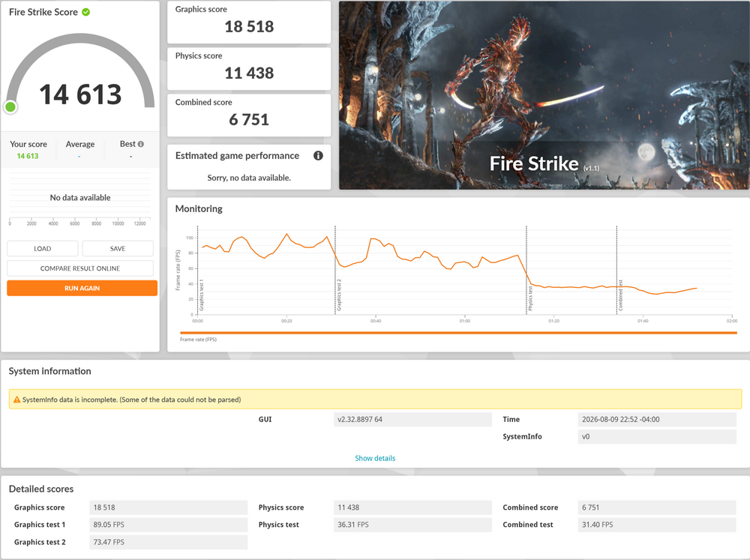This screenshot has height=560, width=750.
Task: Click the Sorry, no data available message
Action: [249, 178]
